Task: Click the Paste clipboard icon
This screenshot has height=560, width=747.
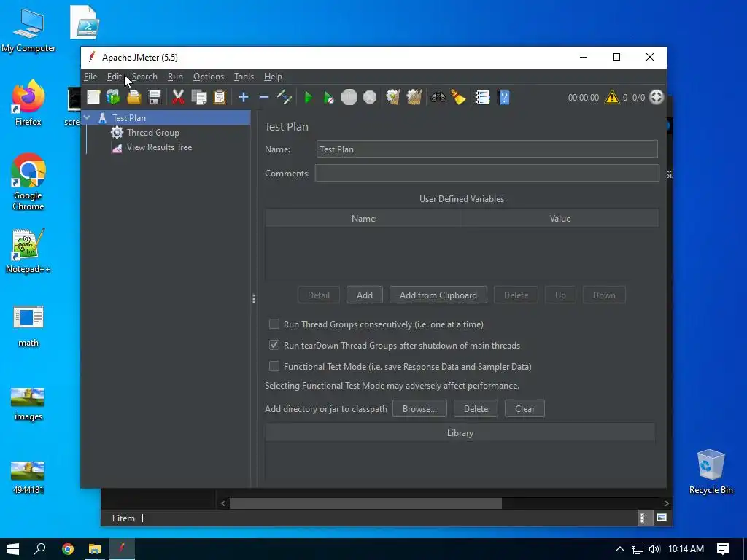Action: [x=220, y=97]
